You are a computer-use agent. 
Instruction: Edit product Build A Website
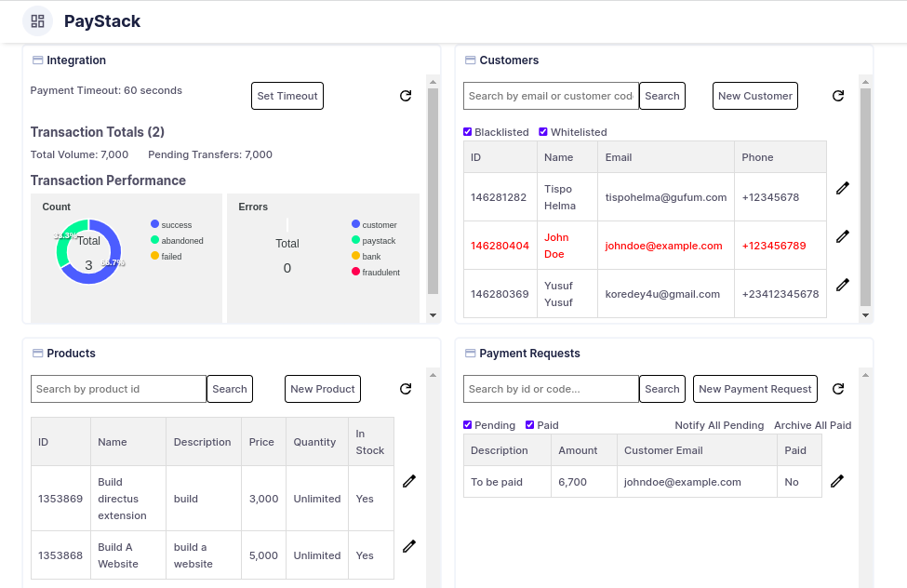[x=409, y=546]
